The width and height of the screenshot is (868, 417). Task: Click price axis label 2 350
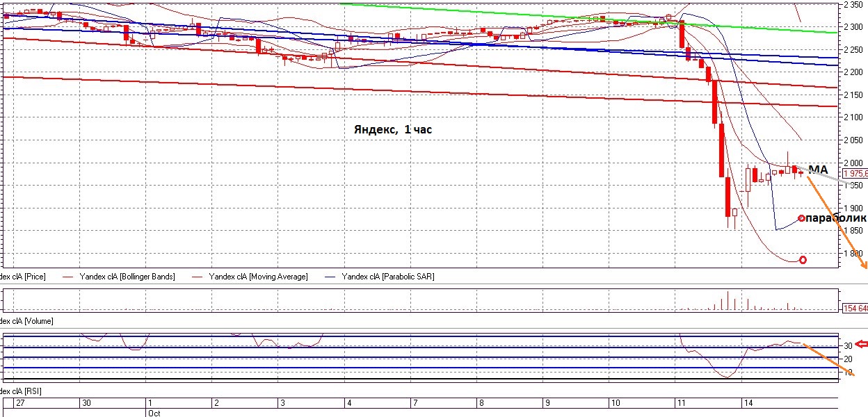[855, 4]
